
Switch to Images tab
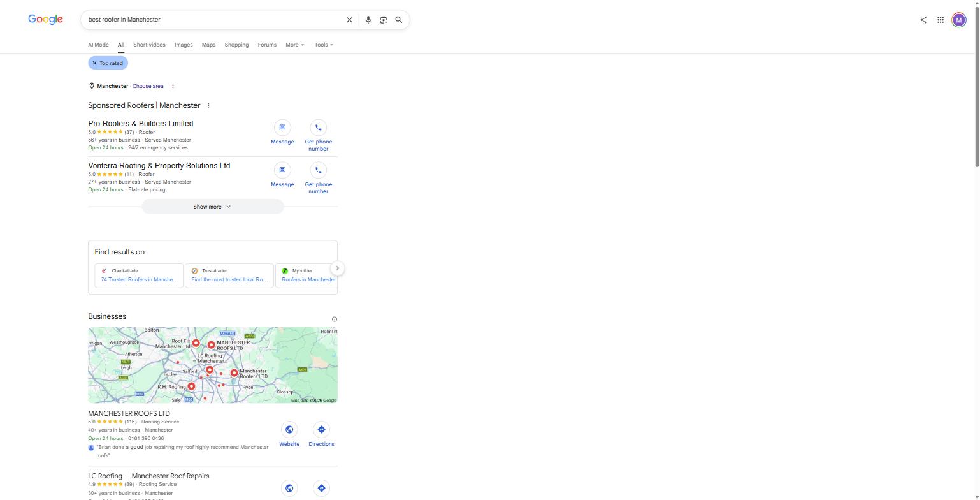pos(184,45)
